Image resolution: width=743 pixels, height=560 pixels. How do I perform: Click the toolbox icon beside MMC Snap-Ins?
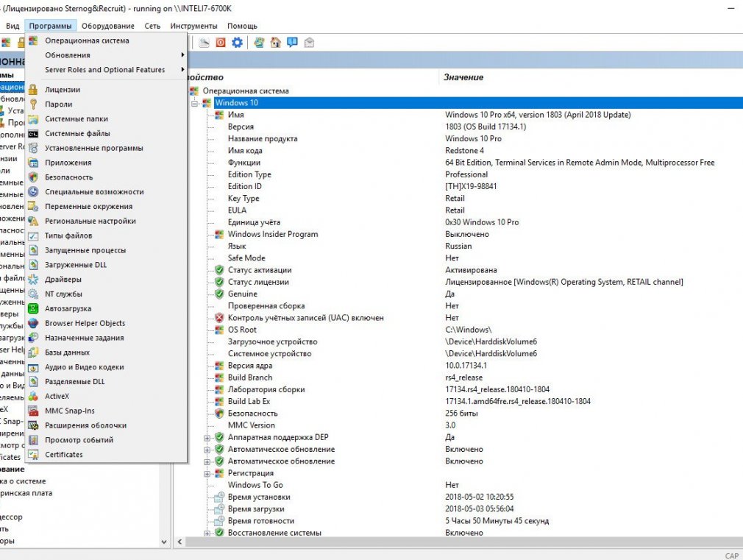coord(33,411)
